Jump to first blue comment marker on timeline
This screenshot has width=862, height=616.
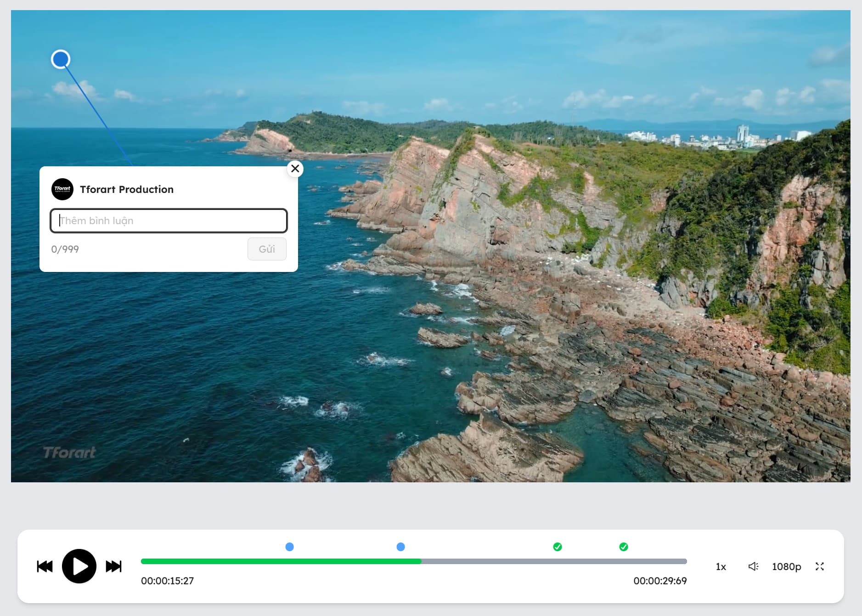tap(289, 547)
